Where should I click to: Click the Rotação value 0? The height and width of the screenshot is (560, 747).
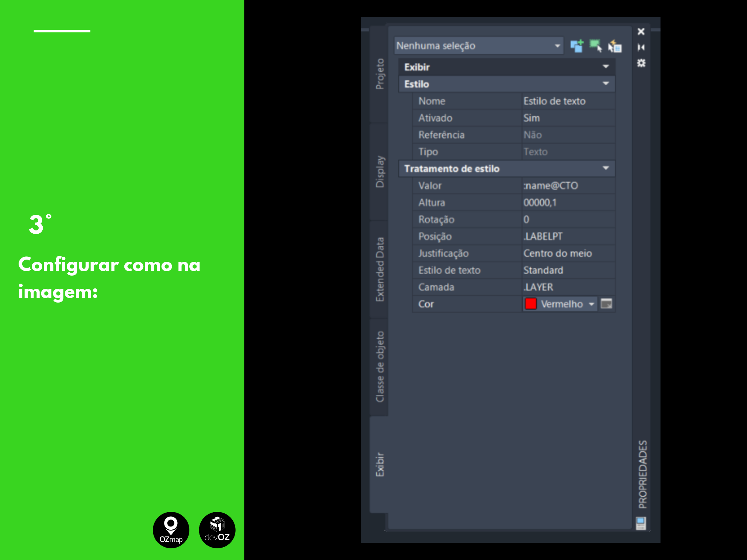[x=568, y=219]
